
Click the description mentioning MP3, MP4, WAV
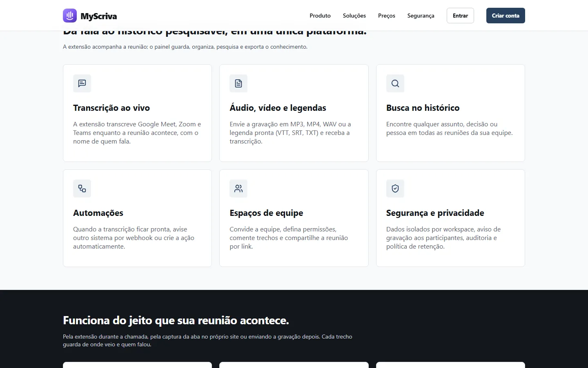[290, 133]
